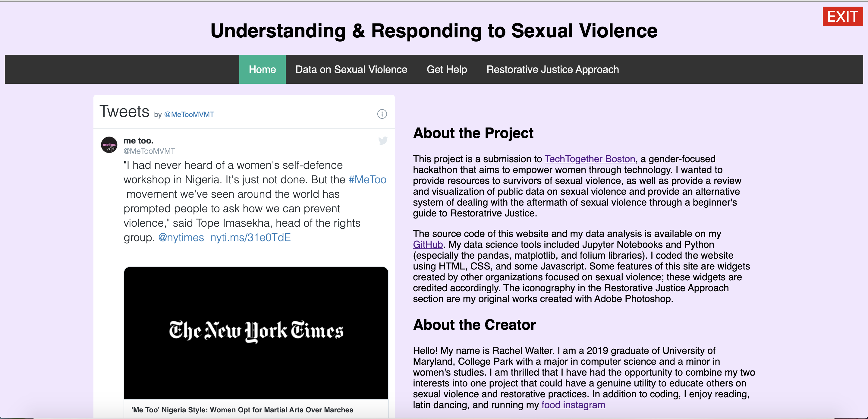Open Data on Sexual Violence page
Viewport: 868px width, 419px height.
351,69
